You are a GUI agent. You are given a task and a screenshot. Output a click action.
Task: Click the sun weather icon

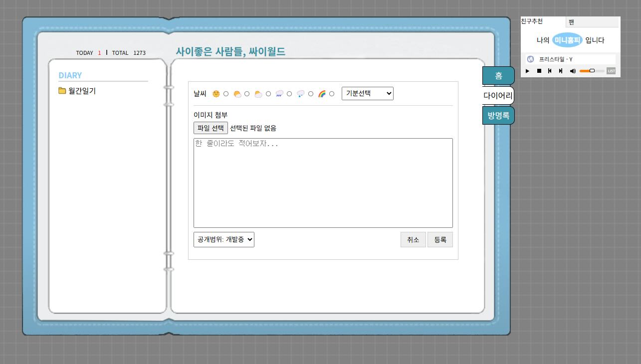pyautogui.click(x=216, y=94)
